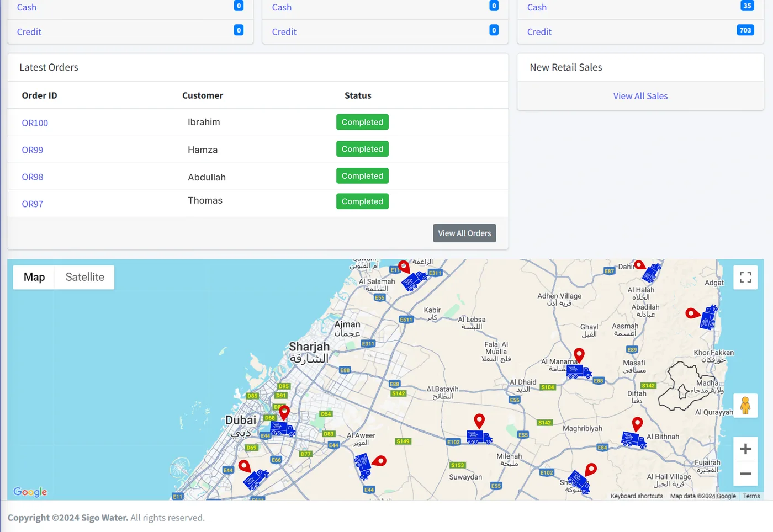
Task: Click the Order ID column header
Action: pyautogui.click(x=39, y=95)
